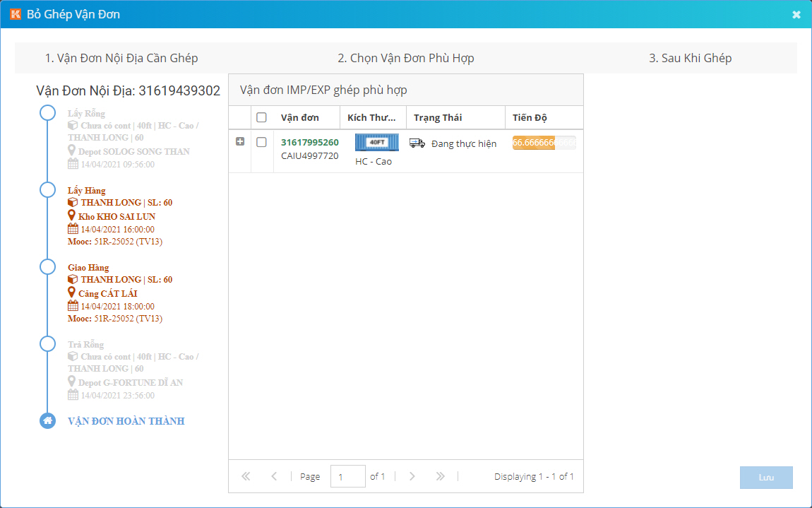Click the location pin beside Kho KHO SAI LUN

click(x=72, y=215)
